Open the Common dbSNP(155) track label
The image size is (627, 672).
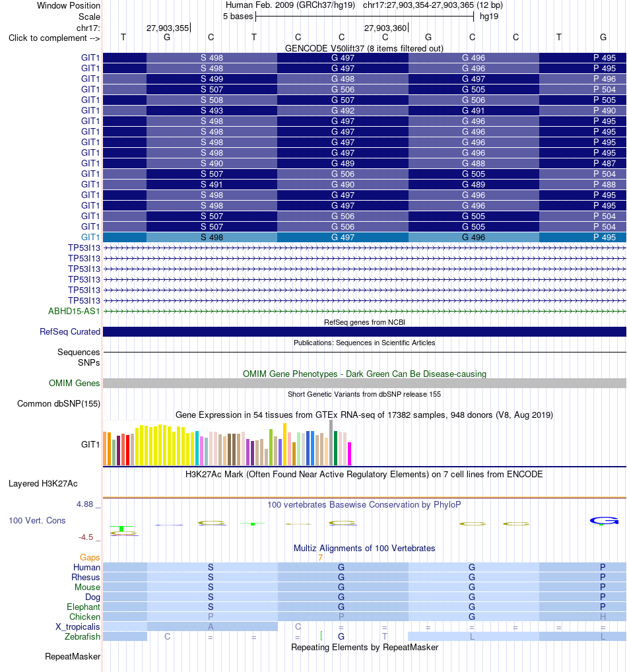(x=59, y=404)
